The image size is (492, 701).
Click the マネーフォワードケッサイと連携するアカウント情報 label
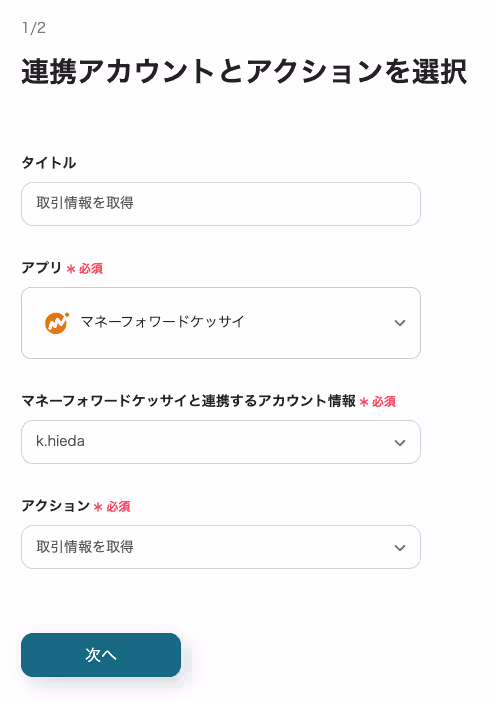pyautogui.click(x=189, y=401)
